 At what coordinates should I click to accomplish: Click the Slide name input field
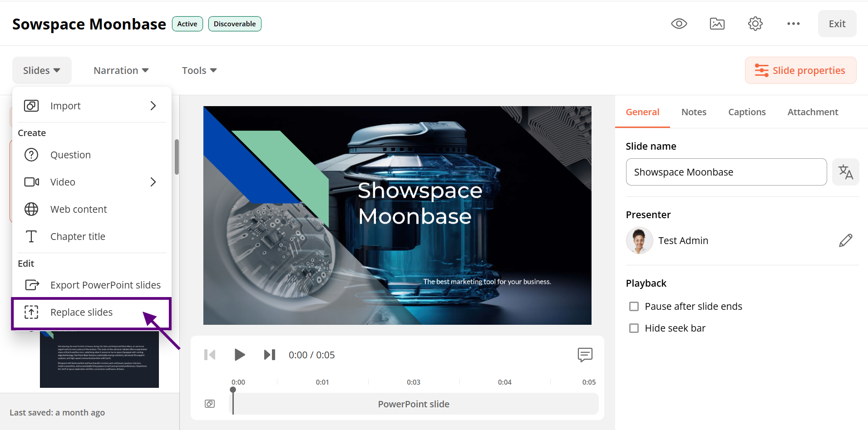[726, 172]
